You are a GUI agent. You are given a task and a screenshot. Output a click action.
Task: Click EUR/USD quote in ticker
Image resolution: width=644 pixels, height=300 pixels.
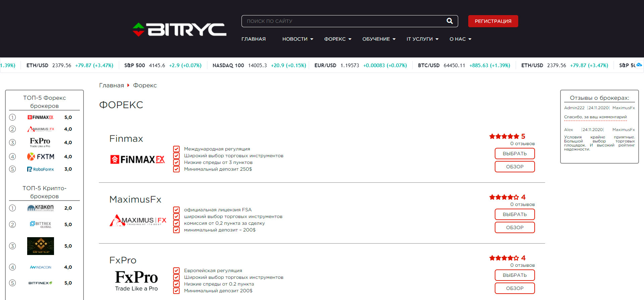pyautogui.click(x=361, y=65)
